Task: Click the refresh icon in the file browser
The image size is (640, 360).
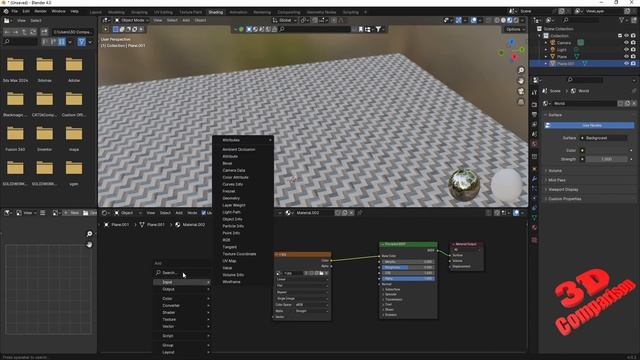Action: (x=33, y=32)
